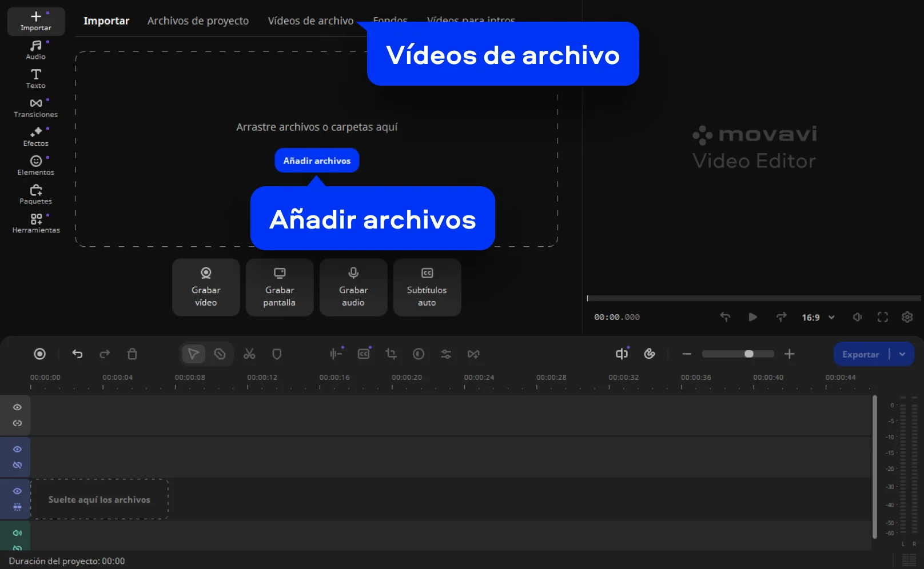Click the split scissors tool
Viewport: 924px width, 569px height.
pos(249,354)
